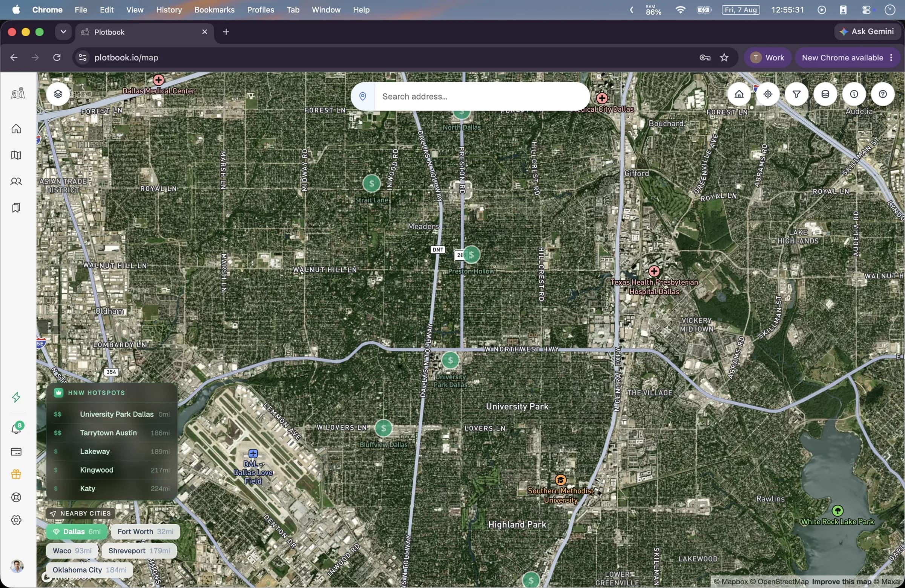Open the OpenStreetMap attribution link
Viewport: 905px width, 588px height.
(779, 582)
